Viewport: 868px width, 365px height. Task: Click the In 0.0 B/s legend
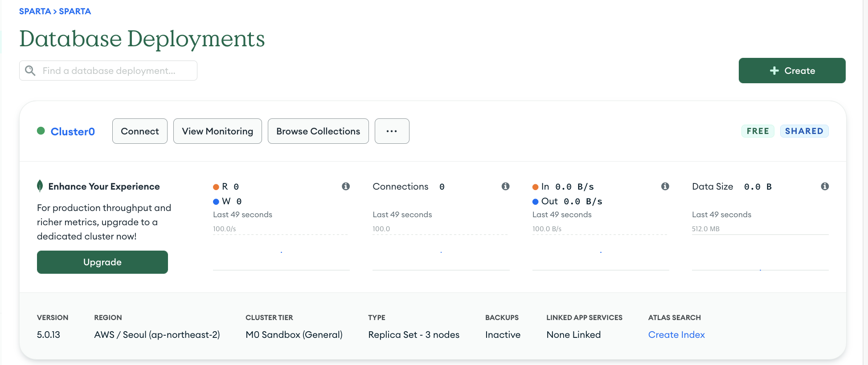[x=563, y=187]
